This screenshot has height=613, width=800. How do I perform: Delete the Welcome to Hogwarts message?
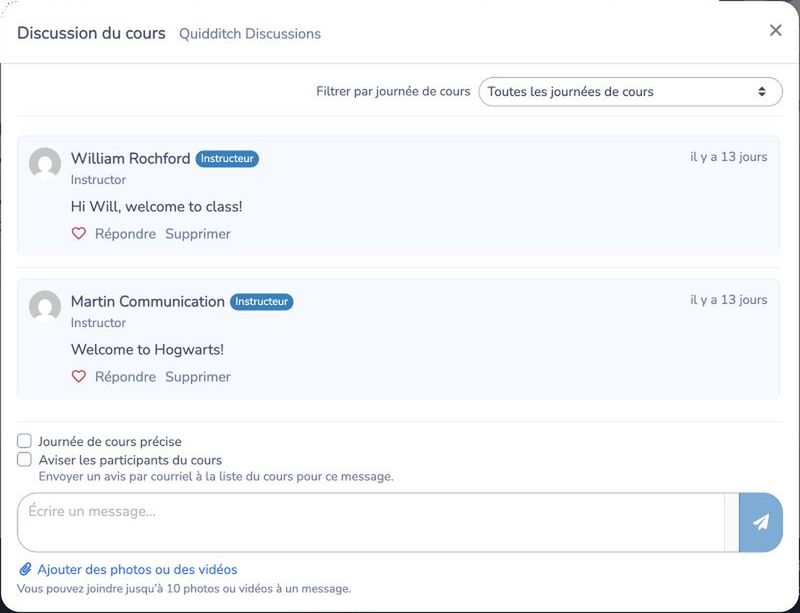click(198, 377)
